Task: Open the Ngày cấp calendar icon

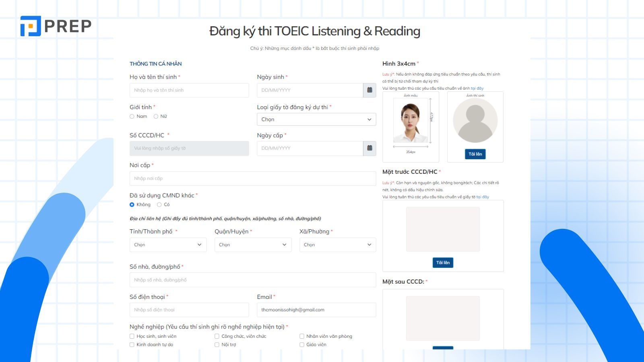Action: (369, 148)
